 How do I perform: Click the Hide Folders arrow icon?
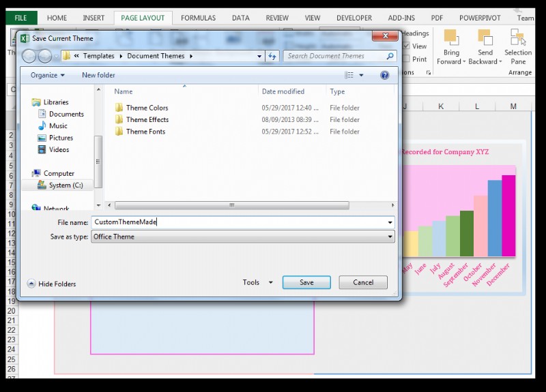31,284
